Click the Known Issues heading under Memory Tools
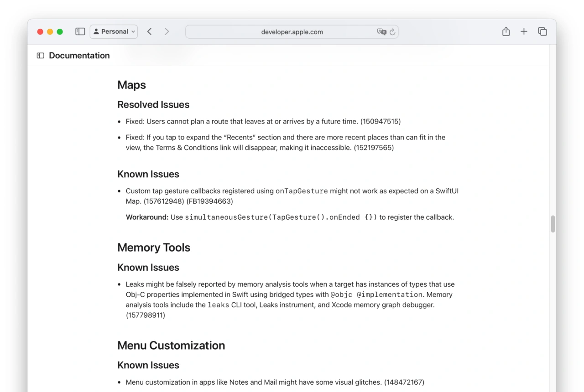 click(148, 267)
